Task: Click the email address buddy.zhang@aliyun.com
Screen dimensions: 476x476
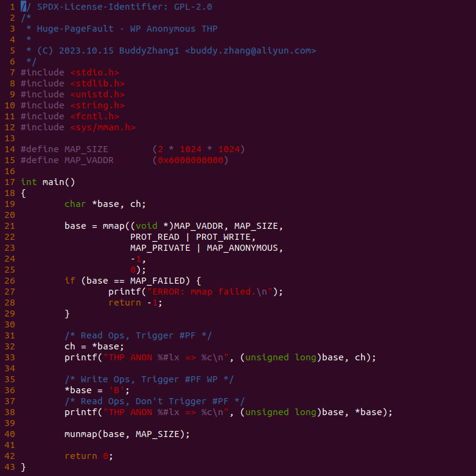Action: click(250, 51)
